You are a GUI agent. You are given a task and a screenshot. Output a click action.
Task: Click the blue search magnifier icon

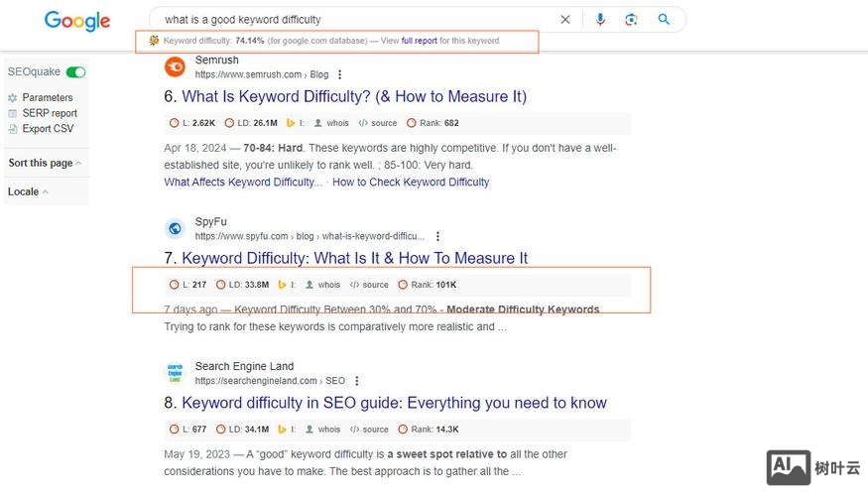coord(664,19)
